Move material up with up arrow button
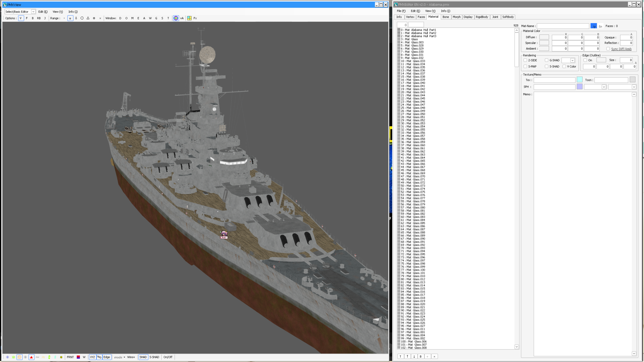 pyautogui.click(x=407, y=356)
